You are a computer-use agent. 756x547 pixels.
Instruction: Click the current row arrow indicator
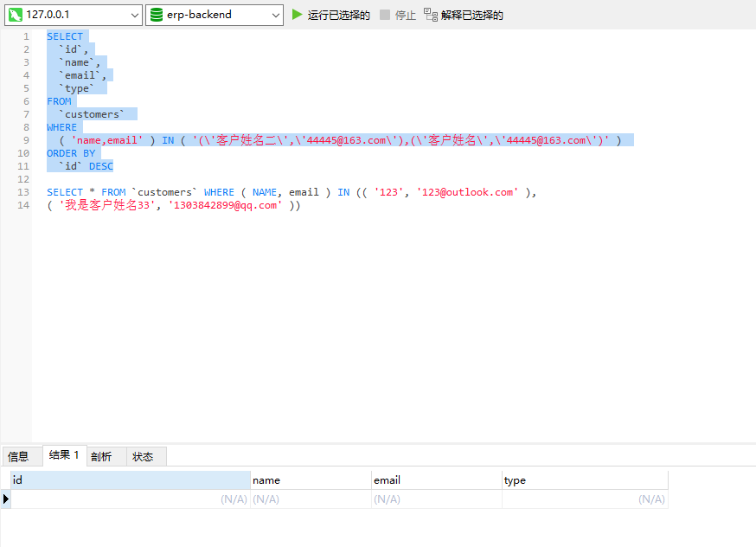coord(6,499)
